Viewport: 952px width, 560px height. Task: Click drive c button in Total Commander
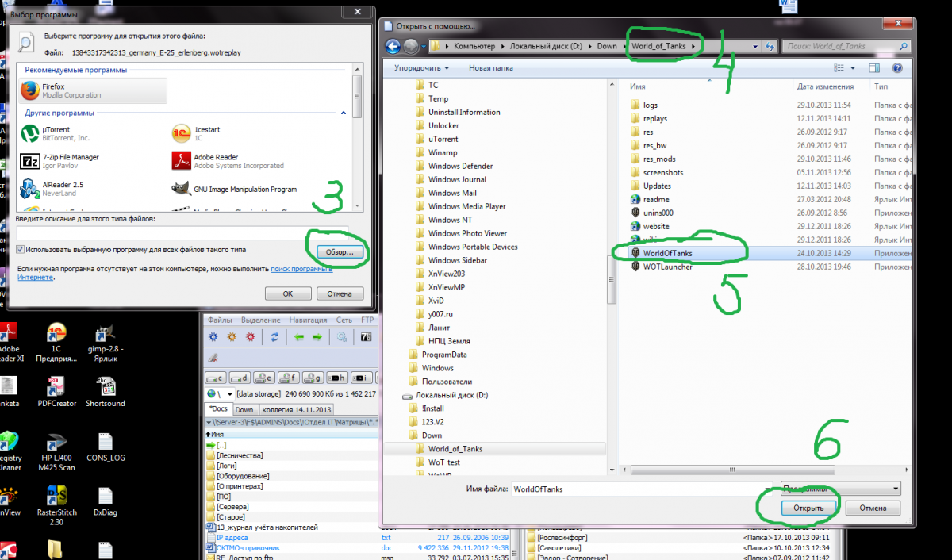click(x=216, y=377)
